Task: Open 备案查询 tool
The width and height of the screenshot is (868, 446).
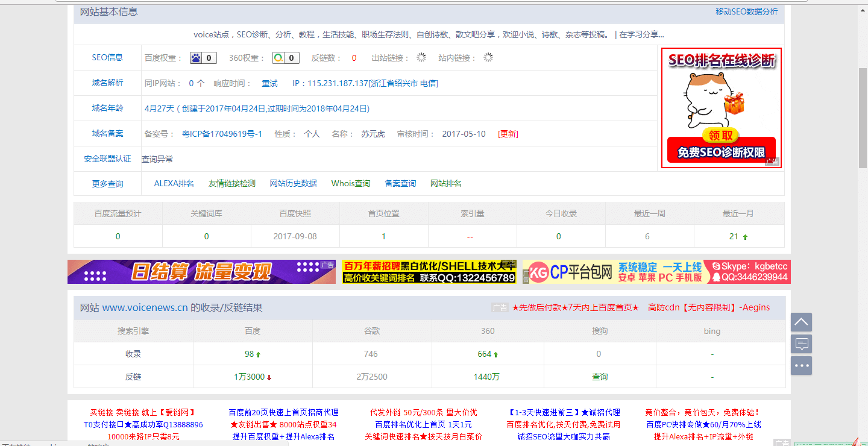Action: click(400, 183)
